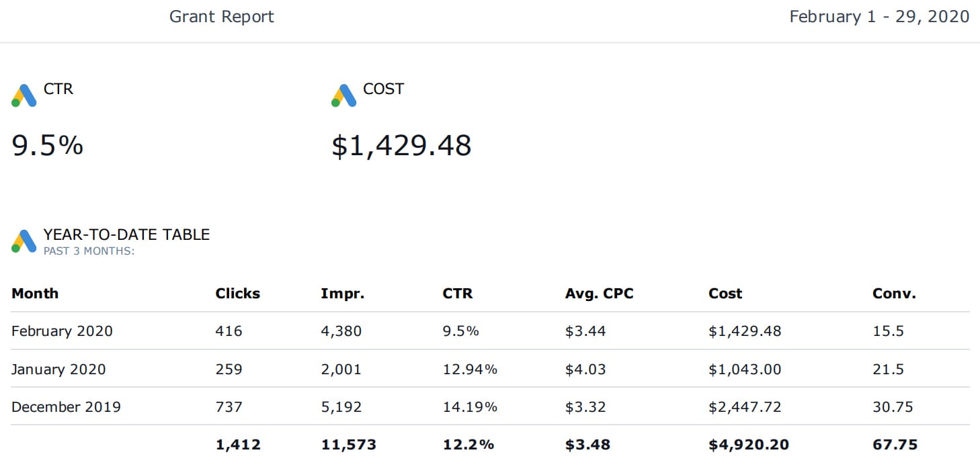Sort by the Clicks column header
The image size is (980, 473).
click(x=237, y=294)
